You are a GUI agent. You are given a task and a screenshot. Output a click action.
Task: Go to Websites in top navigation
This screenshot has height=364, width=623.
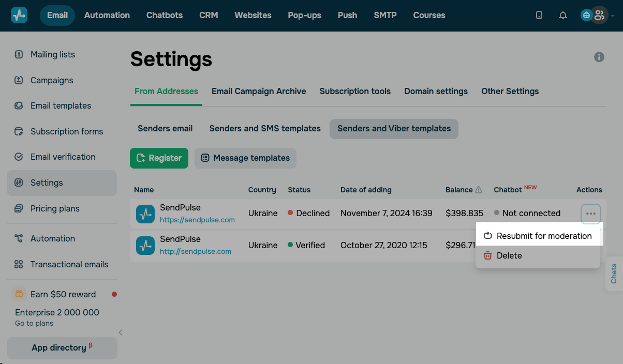pyautogui.click(x=253, y=16)
